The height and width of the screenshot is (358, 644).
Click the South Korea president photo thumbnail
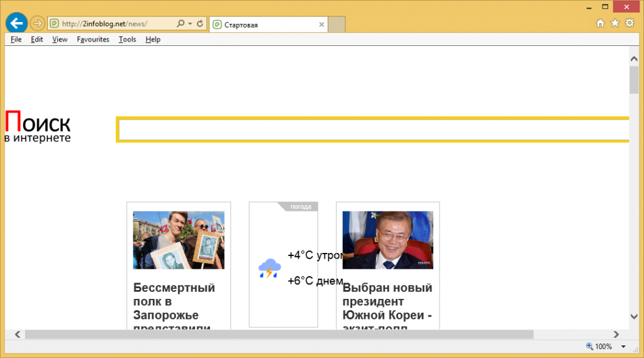tap(387, 240)
